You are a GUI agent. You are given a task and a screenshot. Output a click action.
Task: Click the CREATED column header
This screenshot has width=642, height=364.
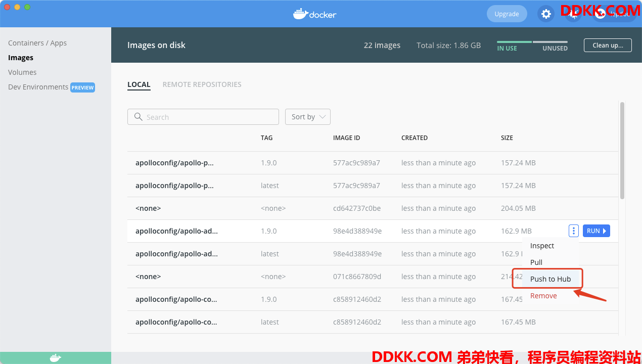415,138
